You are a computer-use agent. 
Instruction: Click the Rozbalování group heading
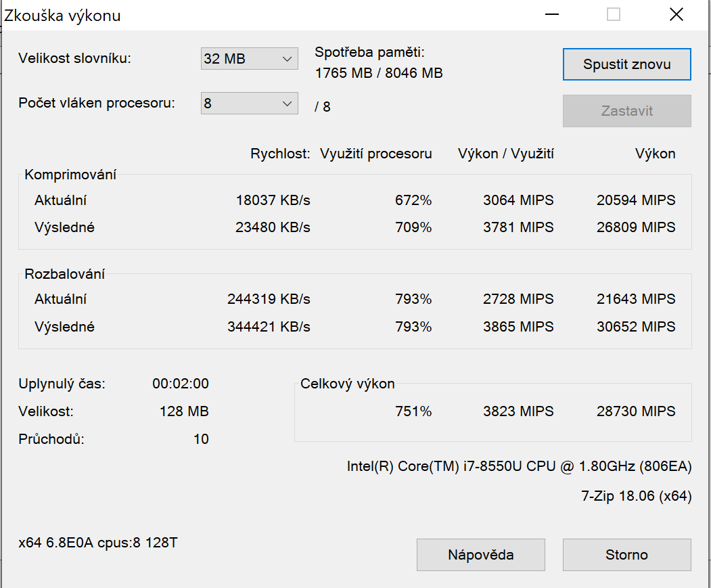pos(65,274)
